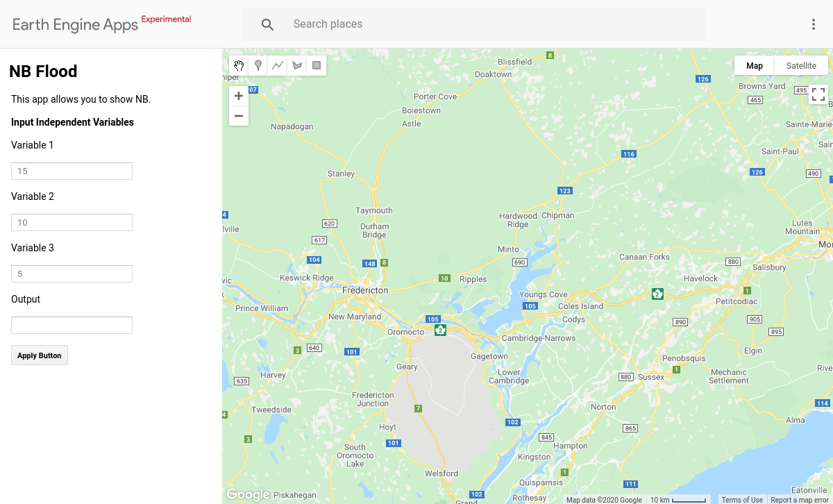
Task: Select the polygon drawing tool
Action: [297, 65]
